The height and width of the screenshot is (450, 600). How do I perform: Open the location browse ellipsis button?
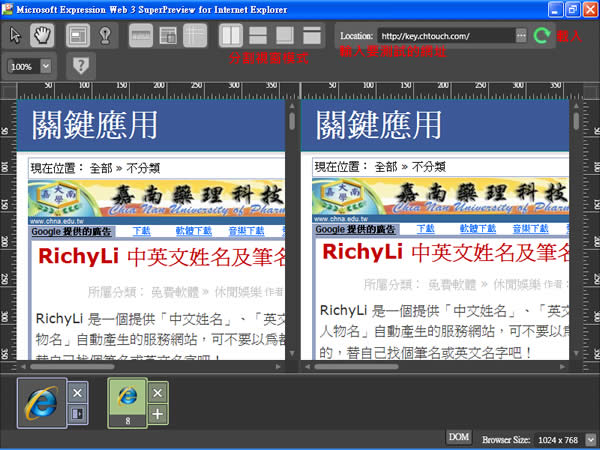pyautogui.click(x=521, y=36)
